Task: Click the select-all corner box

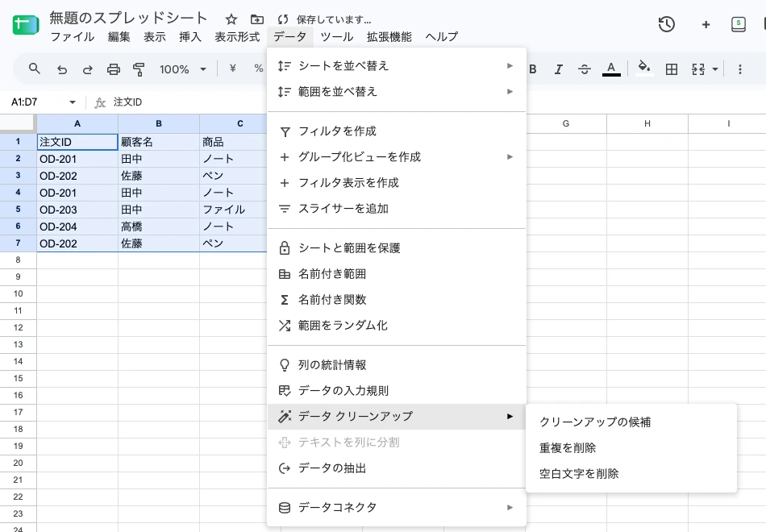Action: pyautogui.click(x=18, y=123)
